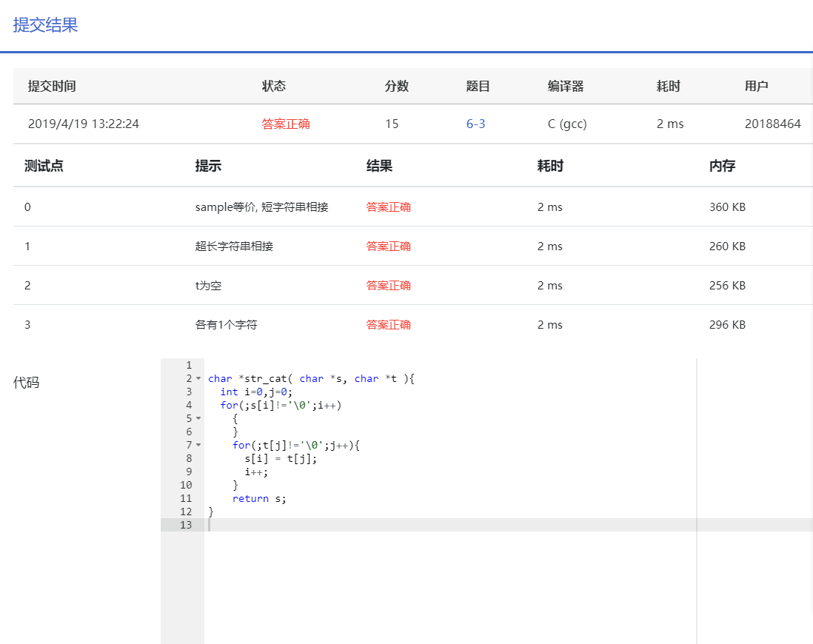The image size is (813, 644).
Task: Click the submission status 答案正确 in summary row
Action: 286,124
